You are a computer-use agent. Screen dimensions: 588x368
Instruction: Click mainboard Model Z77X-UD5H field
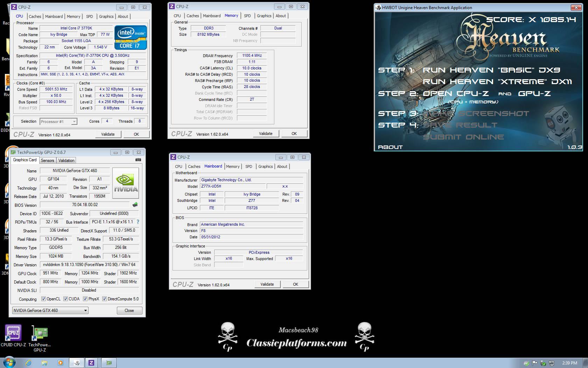pos(233,186)
